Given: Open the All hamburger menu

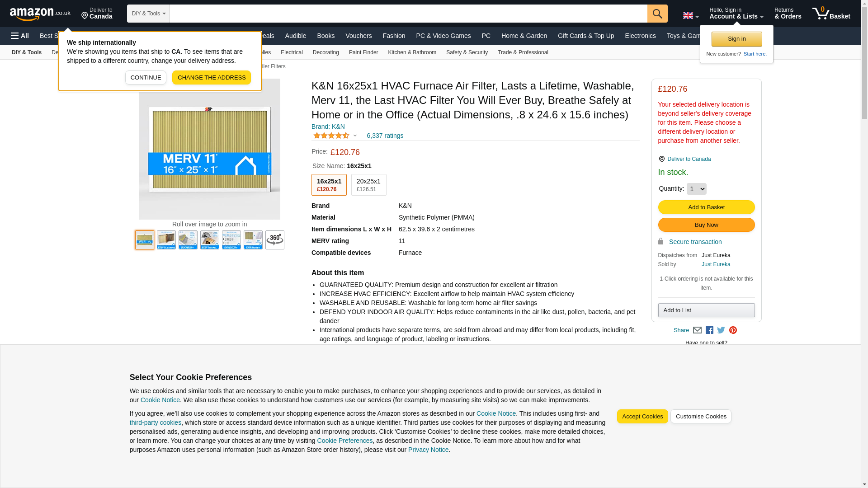Looking at the screenshot, I should [20, 36].
